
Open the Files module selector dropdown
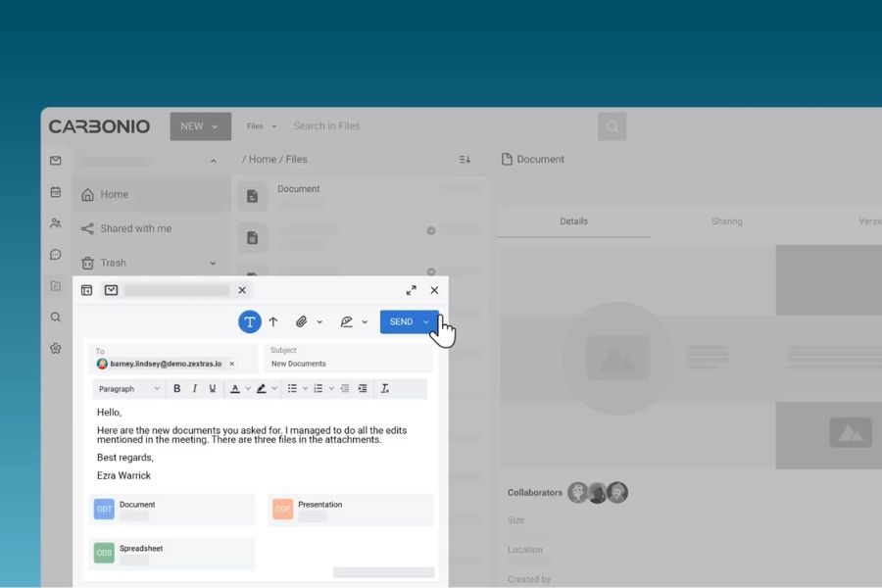click(262, 126)
